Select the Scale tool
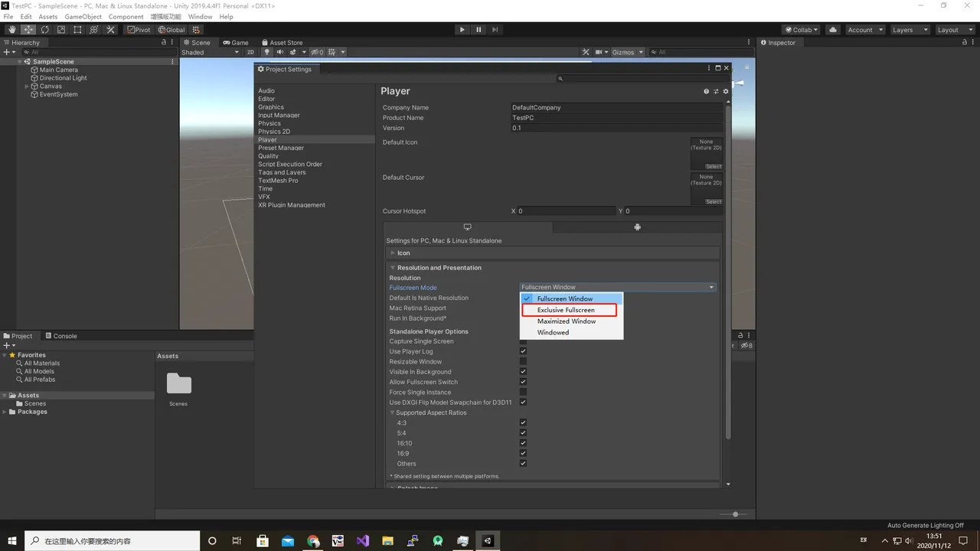Screen dimensions: 980x551 pos(61,30)
